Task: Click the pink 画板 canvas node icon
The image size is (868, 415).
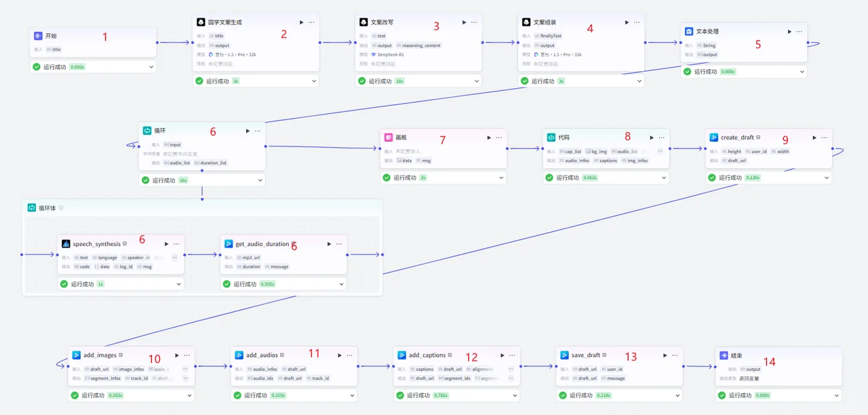Action: (x=389, y=137)
